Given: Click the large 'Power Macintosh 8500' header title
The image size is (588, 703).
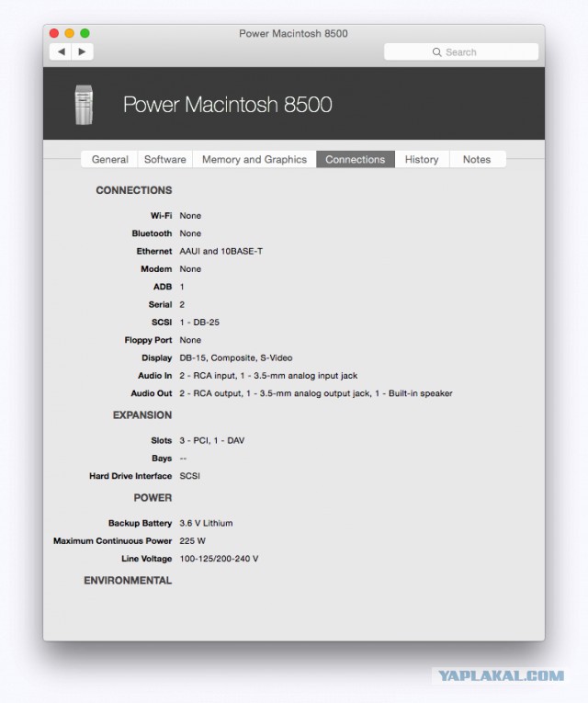Looking at the screenshot, I should [228, 105].
